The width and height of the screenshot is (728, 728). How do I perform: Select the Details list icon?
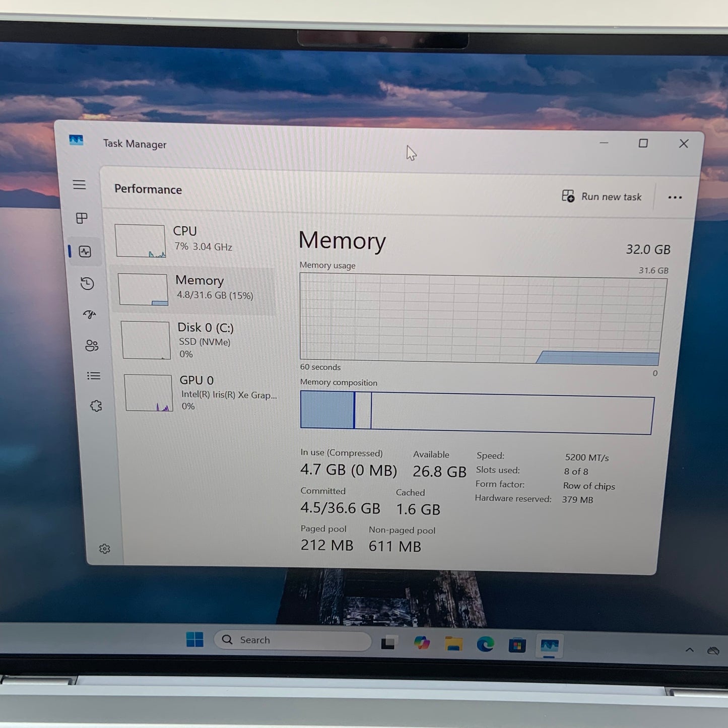pyautogui.click(x=94, y=375)
